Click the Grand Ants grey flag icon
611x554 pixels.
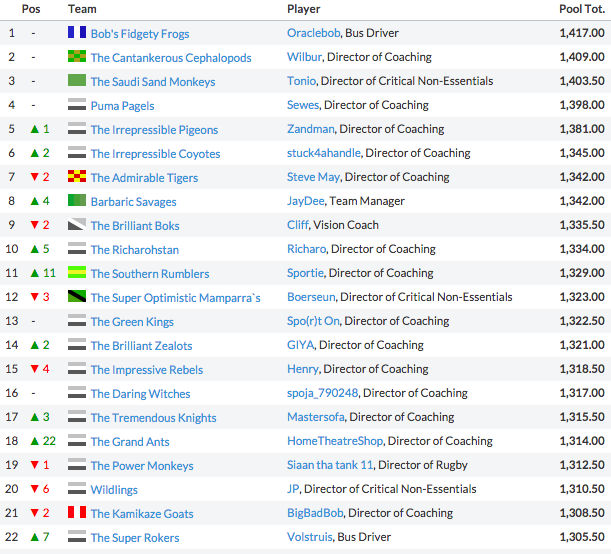(77, 440)
